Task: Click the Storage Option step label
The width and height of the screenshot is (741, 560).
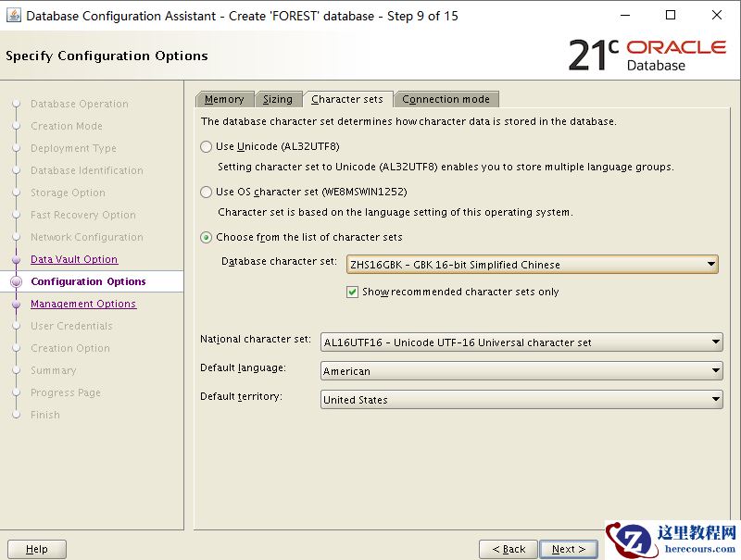Action: (68, 193)
